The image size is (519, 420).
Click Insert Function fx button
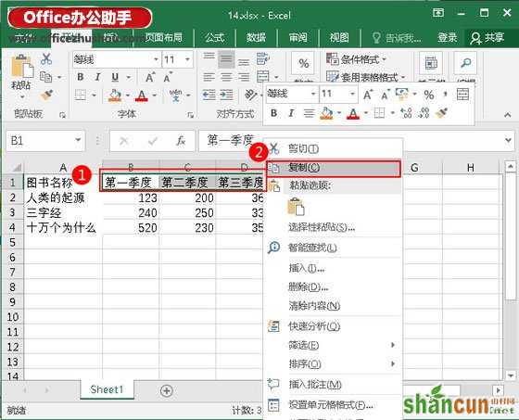(x=181, y=141)
